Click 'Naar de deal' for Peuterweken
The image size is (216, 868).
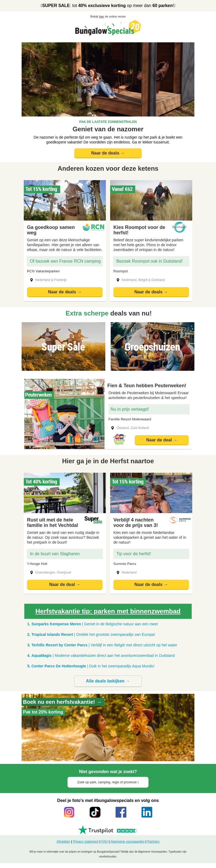162,440
